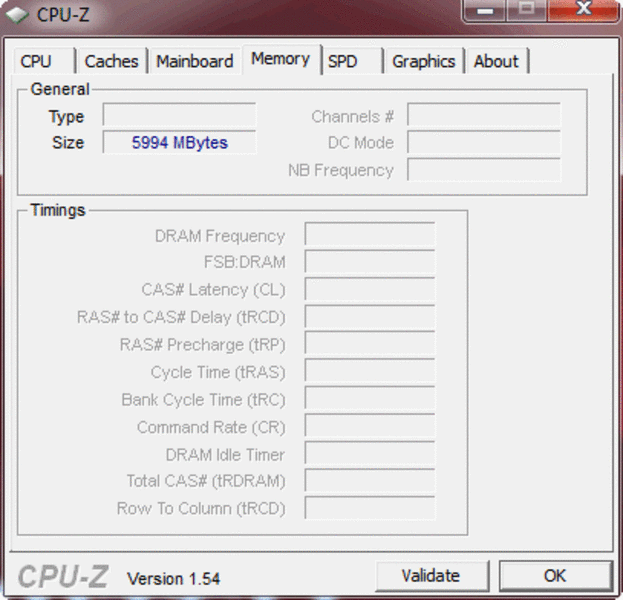Close the CPU-Z window

(583, 10)
